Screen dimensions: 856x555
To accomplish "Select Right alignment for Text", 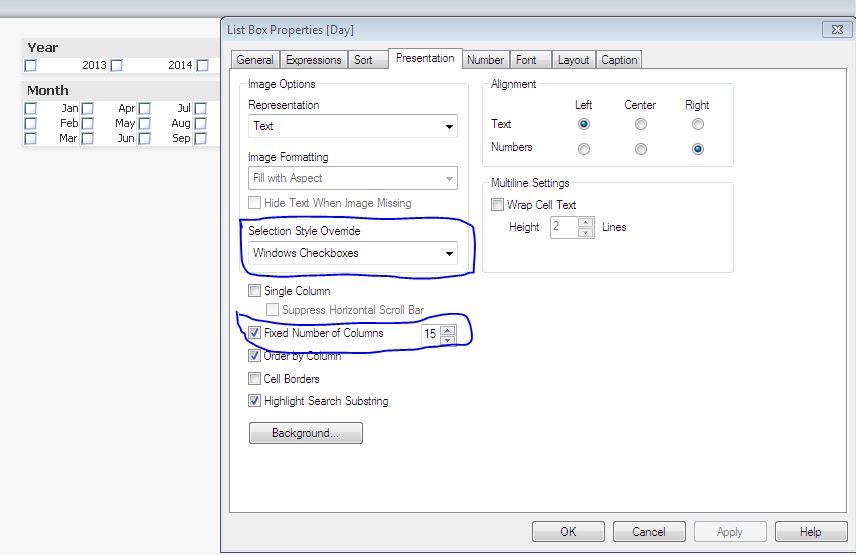I will (x=698, y=124).
